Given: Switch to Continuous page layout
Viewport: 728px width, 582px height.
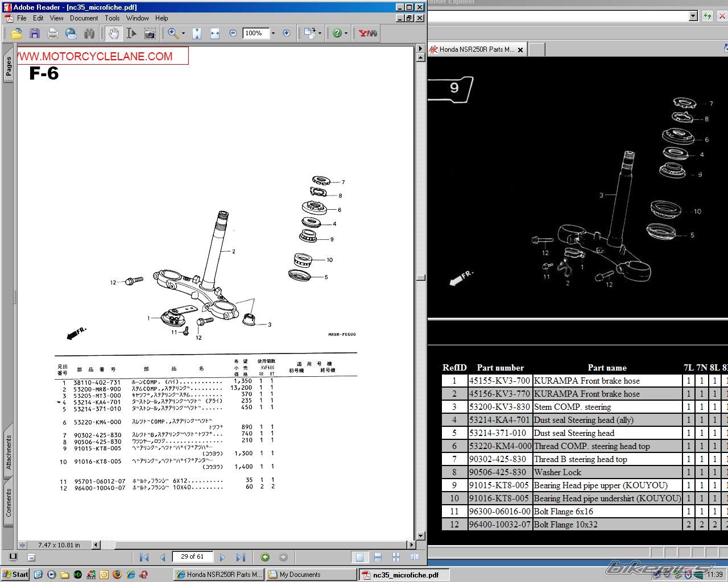Looking at the screenshot, I should [x=378, y=558].
